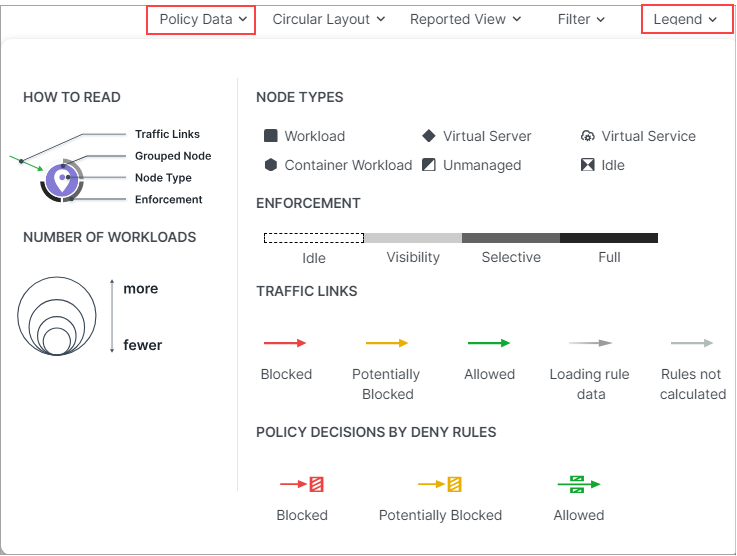Viewport: 737px width, 556px height.
Task: Click the Container Workload hexagon icon
Action: click(270, 165)
